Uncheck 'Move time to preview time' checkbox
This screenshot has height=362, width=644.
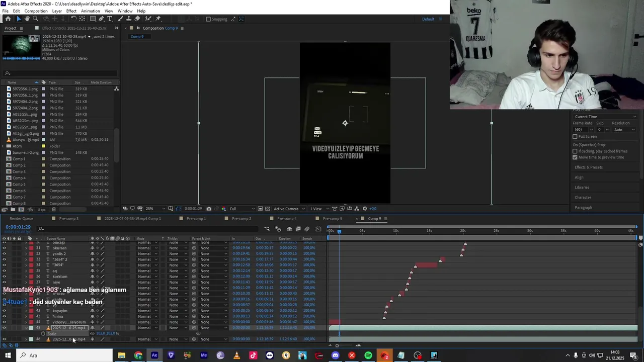[575, 157]
